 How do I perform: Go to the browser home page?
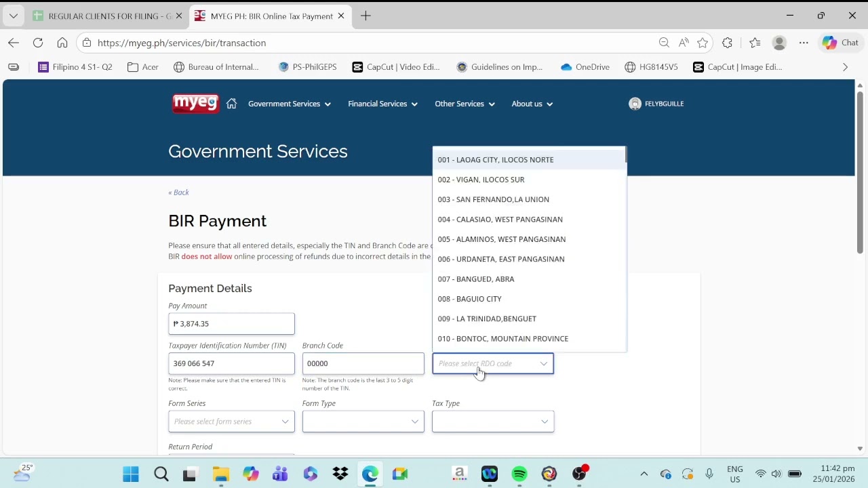62,43
